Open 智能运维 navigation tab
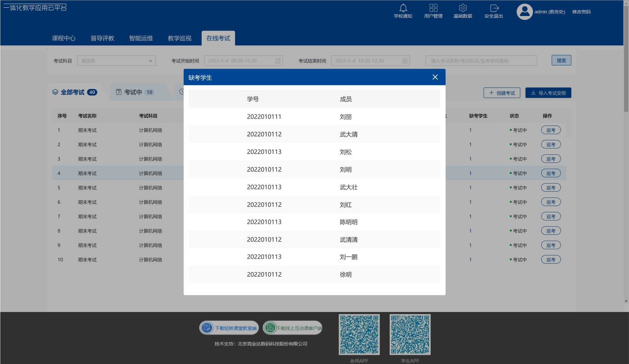 pos(141,38)
